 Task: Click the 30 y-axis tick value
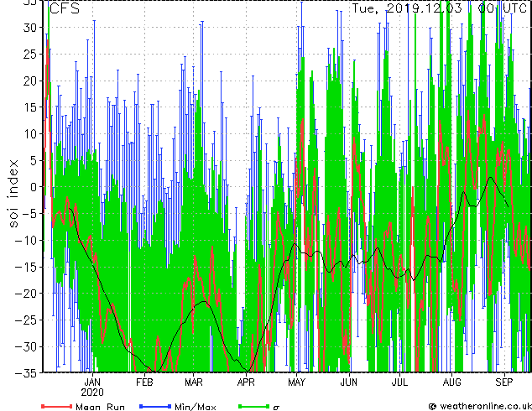pos(29,28)
